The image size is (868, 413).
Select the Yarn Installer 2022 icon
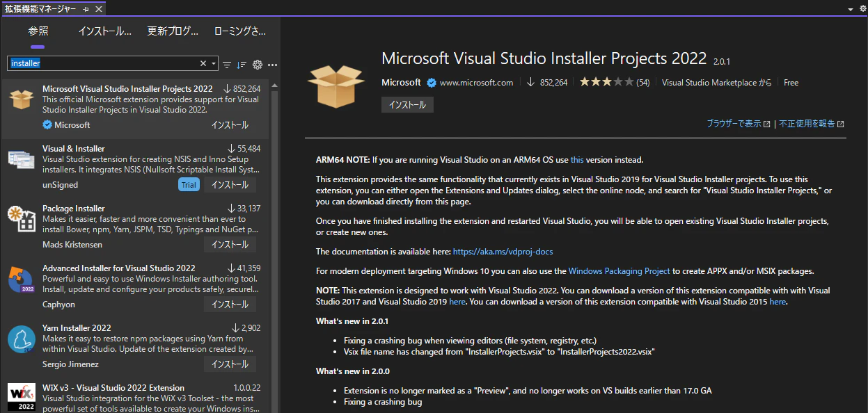pos(21,339)
